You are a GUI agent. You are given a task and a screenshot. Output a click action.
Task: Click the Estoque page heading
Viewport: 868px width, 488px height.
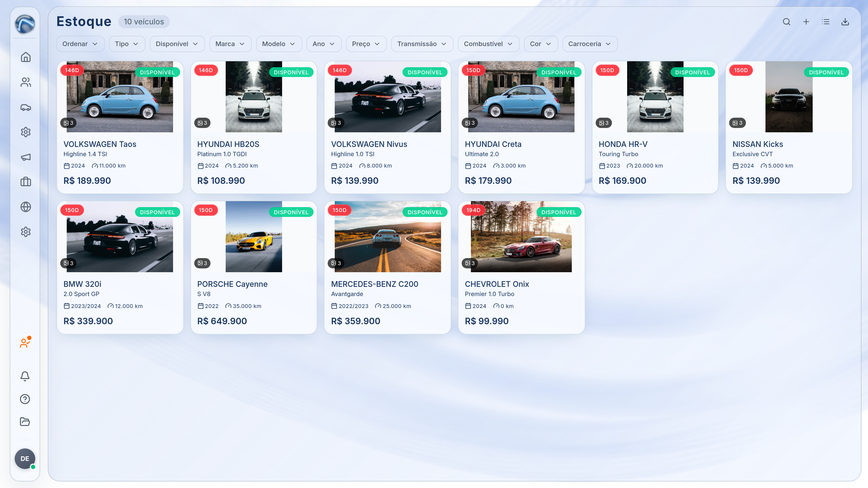(x=84, y=22)
